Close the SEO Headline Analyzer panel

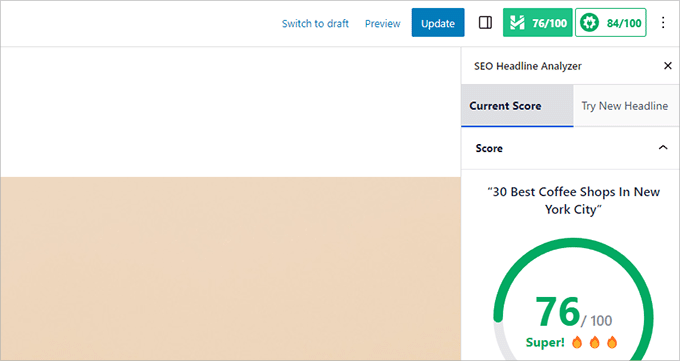click(668, 66)
